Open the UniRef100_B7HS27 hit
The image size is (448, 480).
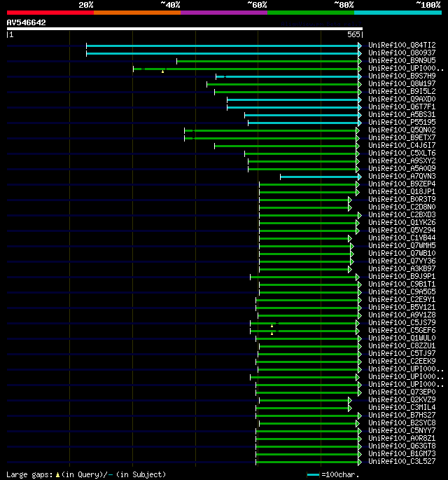click(x=402, y=415)
